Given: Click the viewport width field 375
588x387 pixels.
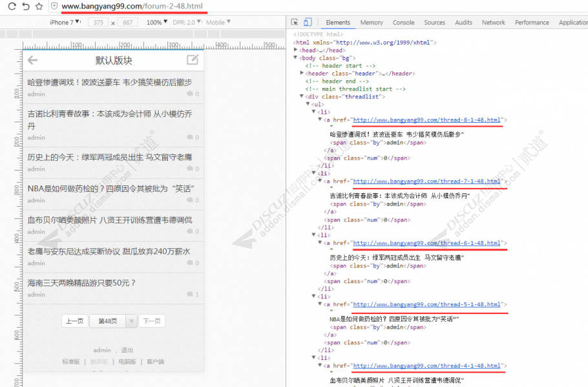Looking at the screenshot, I should [98, 23].
